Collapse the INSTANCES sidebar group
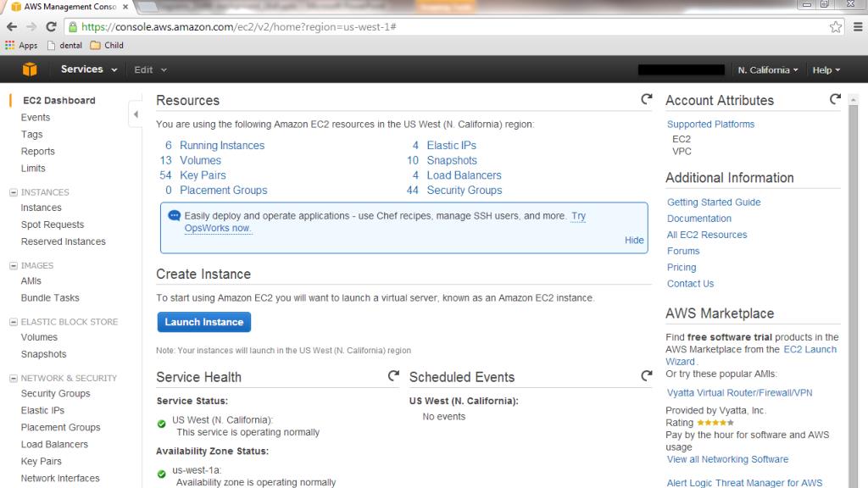The width and height of the screenshot is (868, 488). point(14,192)
